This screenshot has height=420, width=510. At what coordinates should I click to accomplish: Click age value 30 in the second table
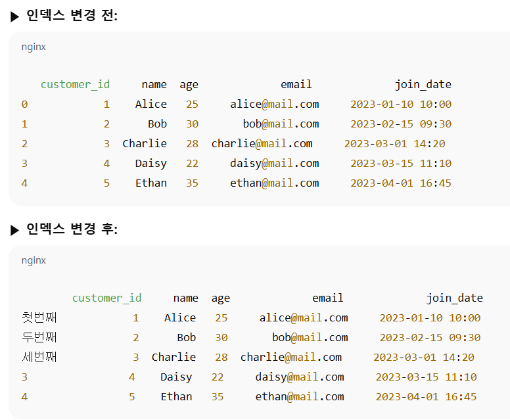pyautogui.click(x=221, y=338)
